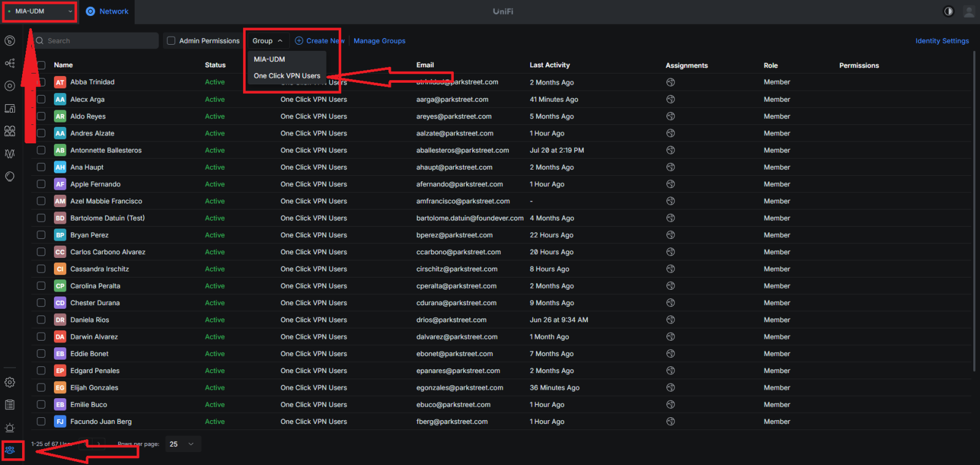This screenshot has width=980, height=465.
Task: Choose MIA-UDM in the Group menu
Action: [x=269, y=59]
